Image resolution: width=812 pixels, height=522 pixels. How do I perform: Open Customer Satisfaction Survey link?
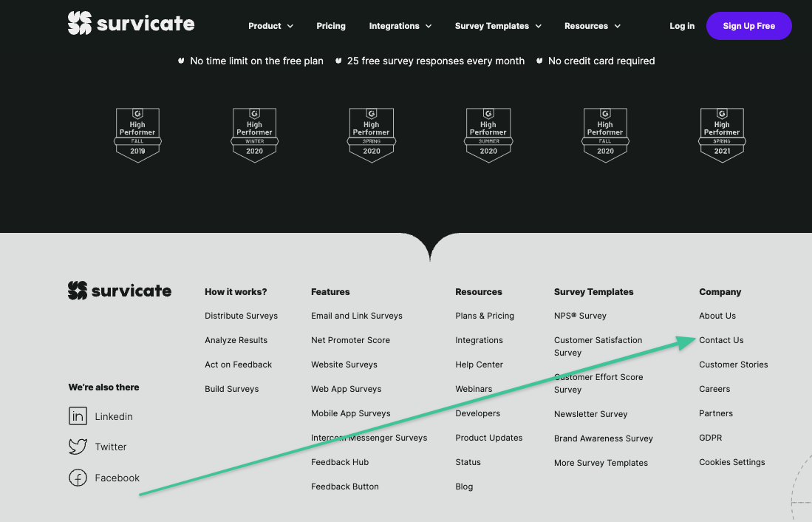[x=598, y=346]
